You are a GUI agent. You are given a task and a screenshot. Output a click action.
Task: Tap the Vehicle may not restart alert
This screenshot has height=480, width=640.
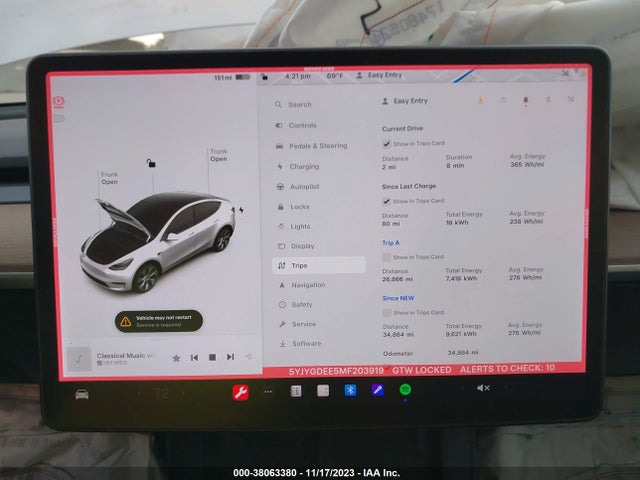point(159,321)
